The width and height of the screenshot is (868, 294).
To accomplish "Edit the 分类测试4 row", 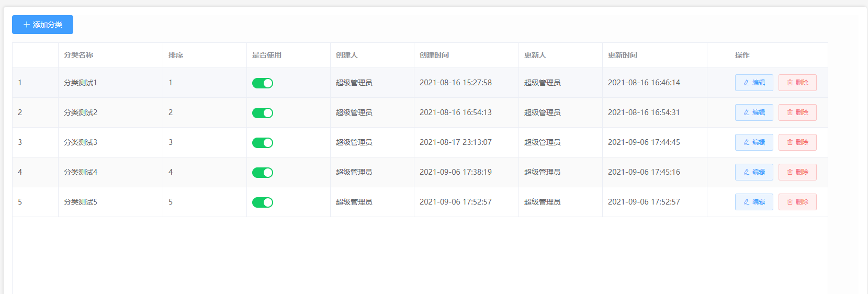I will (754, 172).
